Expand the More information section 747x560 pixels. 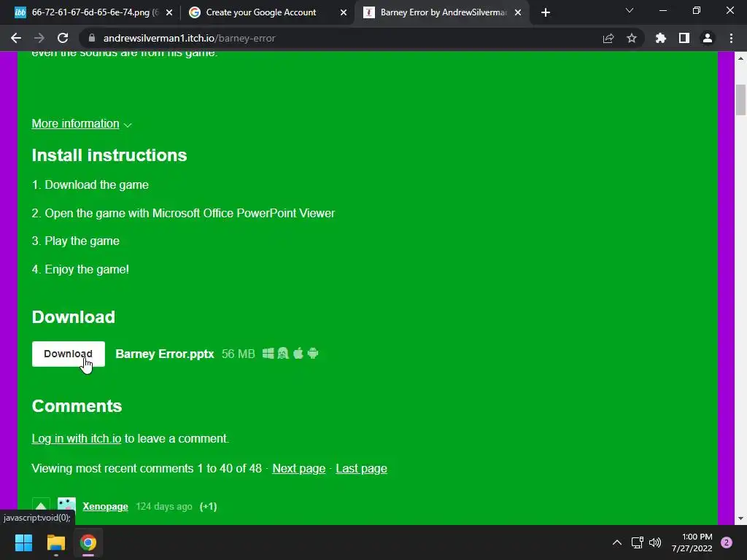pyautogui.click(x=75, y=124)
